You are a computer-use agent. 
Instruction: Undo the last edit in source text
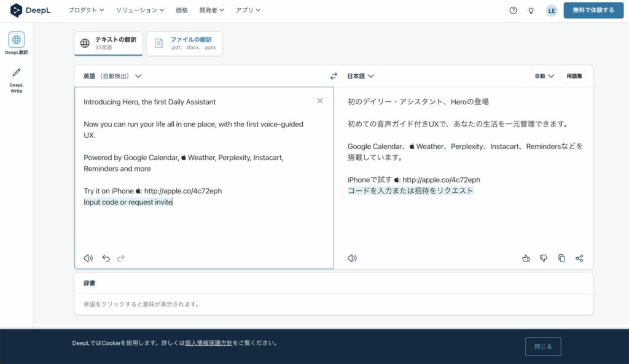105,258
